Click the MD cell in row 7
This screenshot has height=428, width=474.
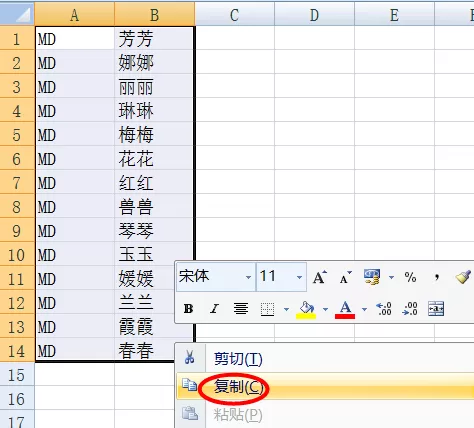coord(75,183)
